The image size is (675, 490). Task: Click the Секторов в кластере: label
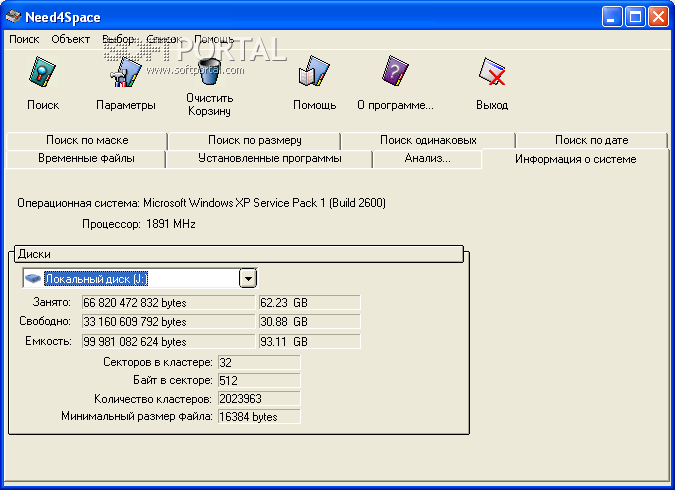[158, 362]
